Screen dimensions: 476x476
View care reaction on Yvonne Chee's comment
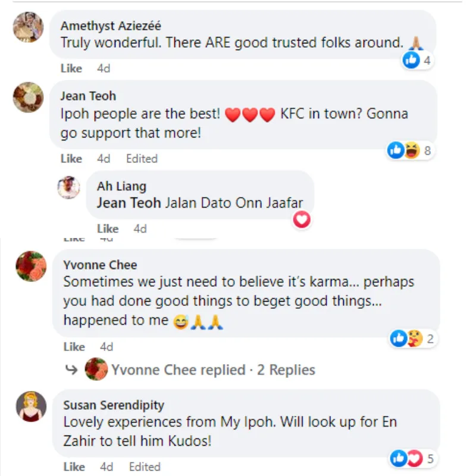[x=414, y=338]
